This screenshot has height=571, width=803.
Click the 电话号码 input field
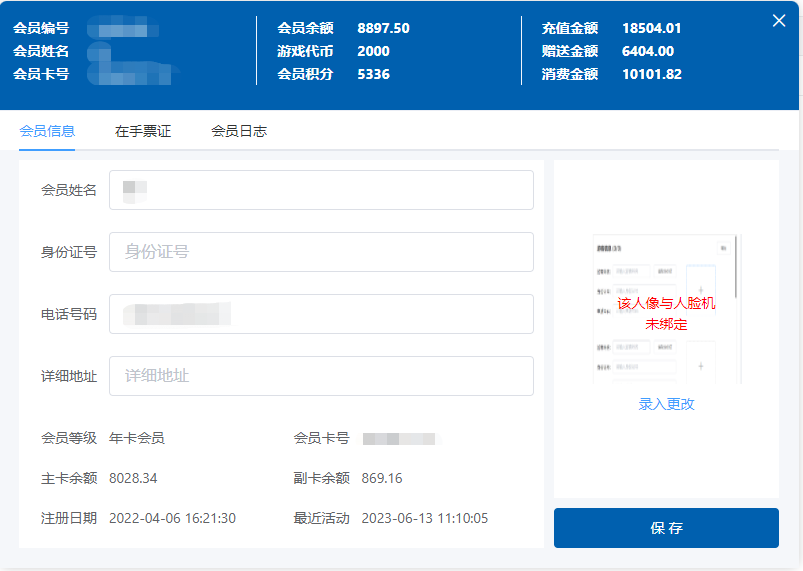click(321, 314)
